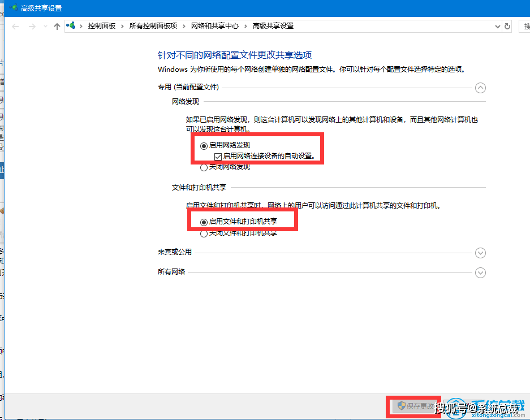Click the 高级共享设置 title bar icon
530x420 pixels.
[14, 7]
